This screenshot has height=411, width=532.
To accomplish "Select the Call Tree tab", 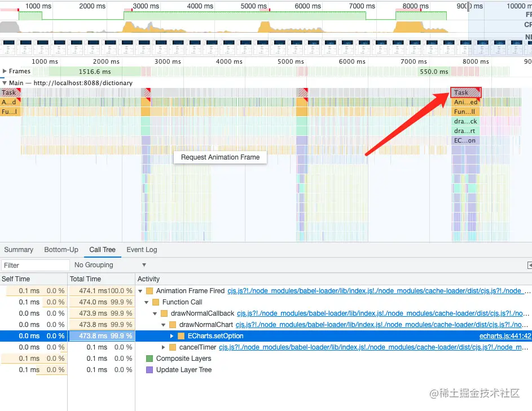I will 102,250.
